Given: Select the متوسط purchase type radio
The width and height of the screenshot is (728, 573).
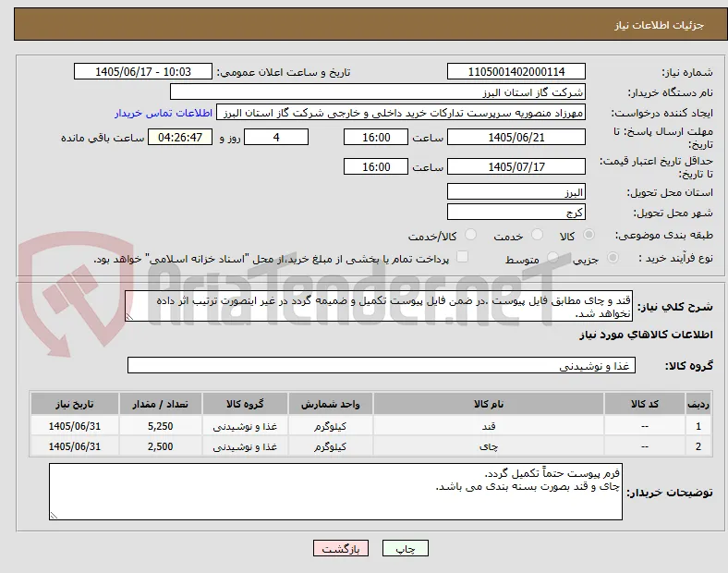Looking at the screenshot, I should (x=552, y=257).
